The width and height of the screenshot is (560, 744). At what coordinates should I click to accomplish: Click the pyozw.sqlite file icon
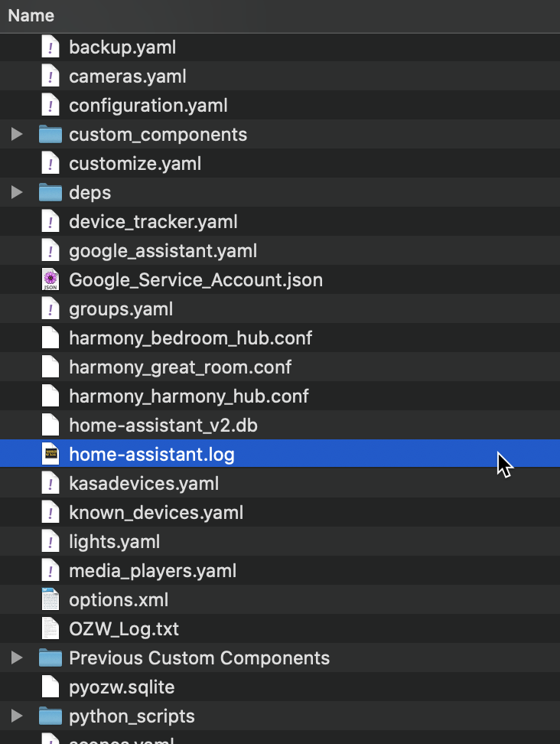50,687
